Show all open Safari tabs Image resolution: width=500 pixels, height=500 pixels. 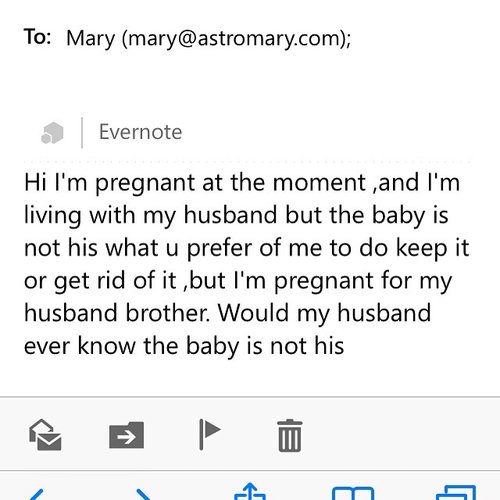[456, 493]
